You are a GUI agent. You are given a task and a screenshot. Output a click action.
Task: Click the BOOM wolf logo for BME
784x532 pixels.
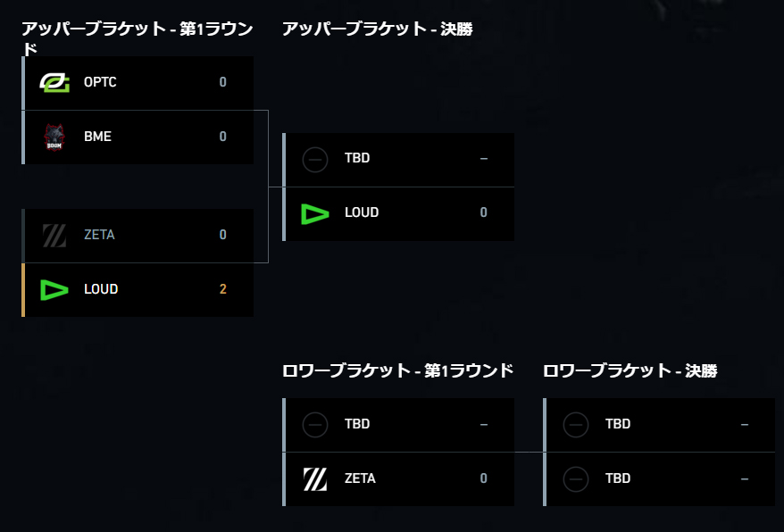pyautogui.click(x=54, y=137)
